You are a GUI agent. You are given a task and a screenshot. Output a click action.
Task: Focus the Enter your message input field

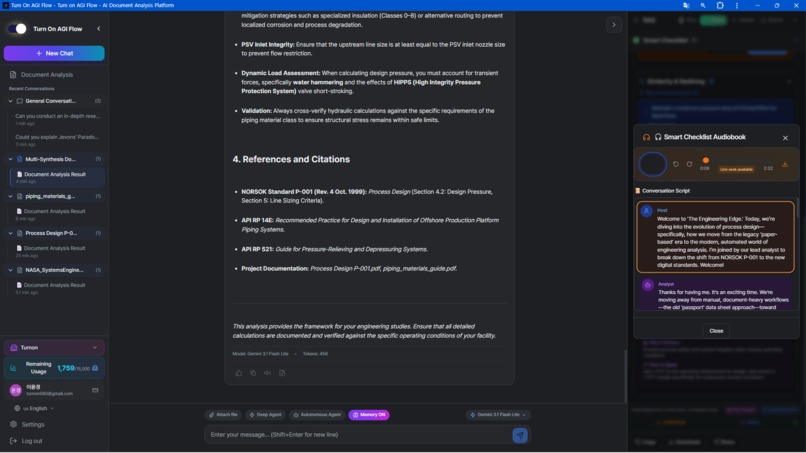point(358,435)
